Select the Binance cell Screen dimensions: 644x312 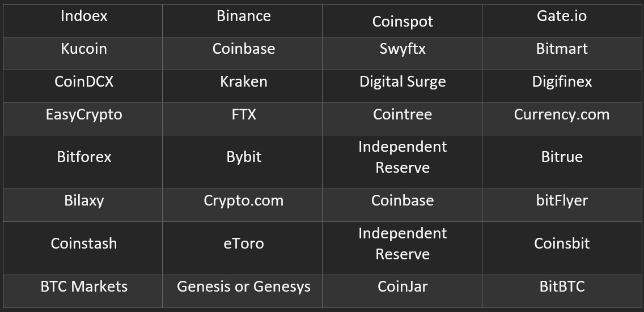[x=242, y=20]
